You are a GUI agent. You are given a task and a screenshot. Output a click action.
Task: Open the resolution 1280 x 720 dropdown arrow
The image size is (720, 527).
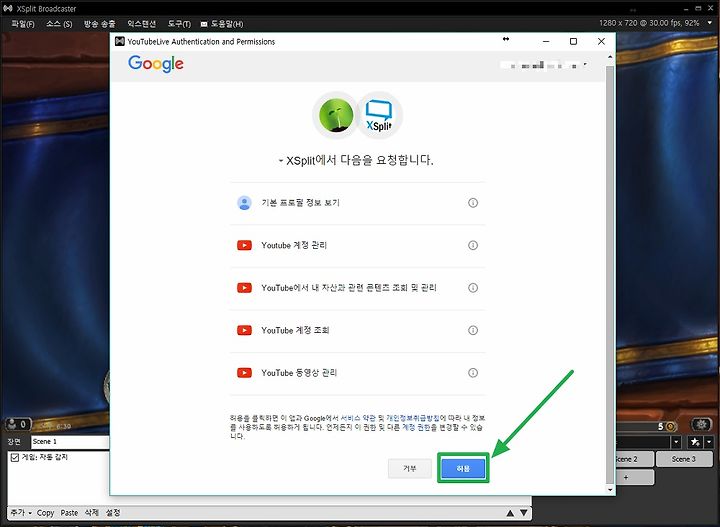710,23
